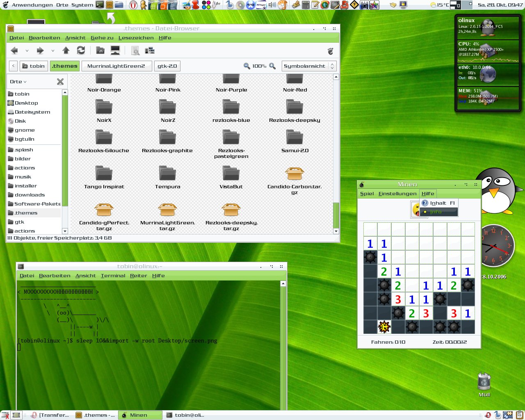
Task: Open the Spiel menu in Minen
Action: tap(367, 194)
